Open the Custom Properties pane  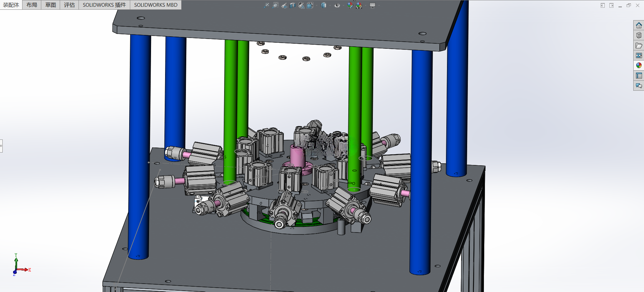(639, 76)
